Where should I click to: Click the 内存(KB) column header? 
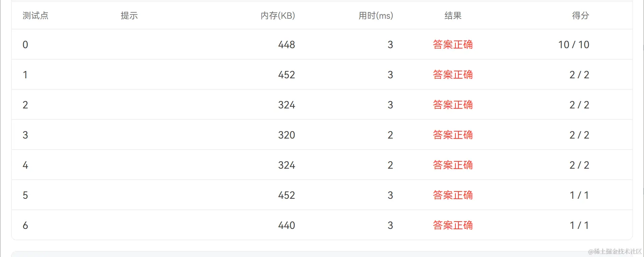tap(277, 16)
